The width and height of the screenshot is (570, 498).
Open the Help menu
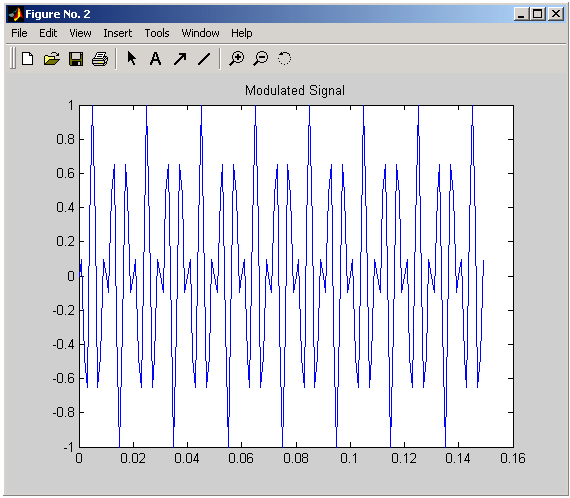pos(242,33)
